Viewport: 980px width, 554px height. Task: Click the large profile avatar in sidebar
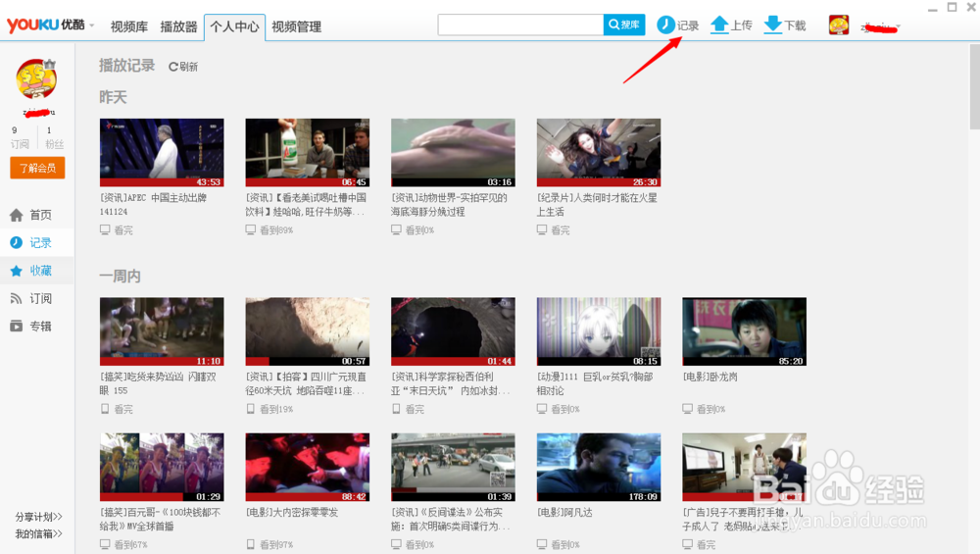pos(36,78)
